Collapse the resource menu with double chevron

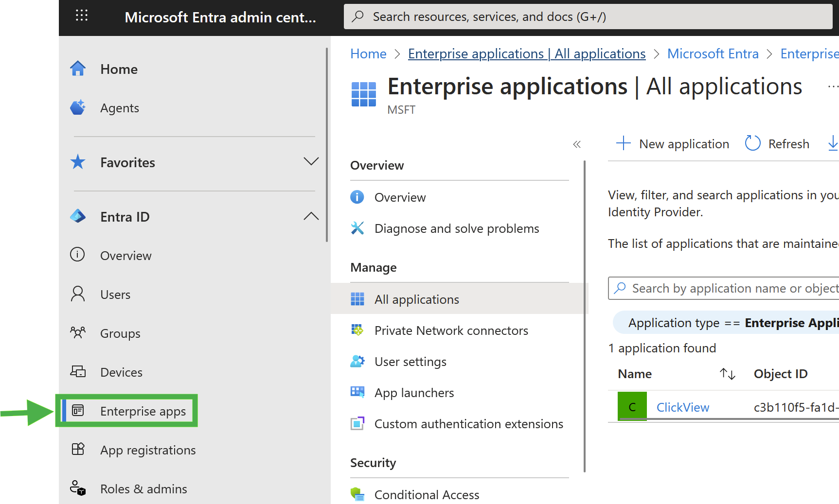[577, 144]
